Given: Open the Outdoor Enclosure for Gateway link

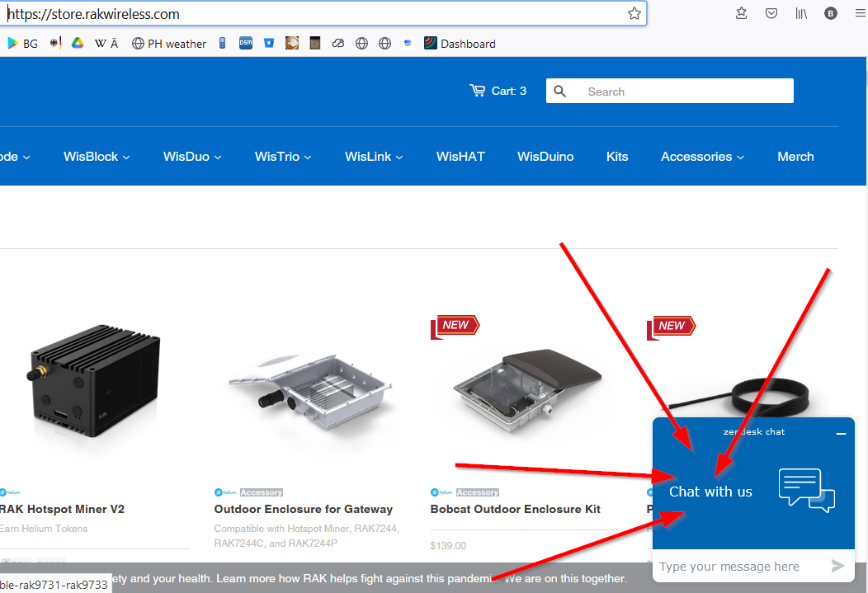Looking at the screenshot, I should [x=303, y=509].
